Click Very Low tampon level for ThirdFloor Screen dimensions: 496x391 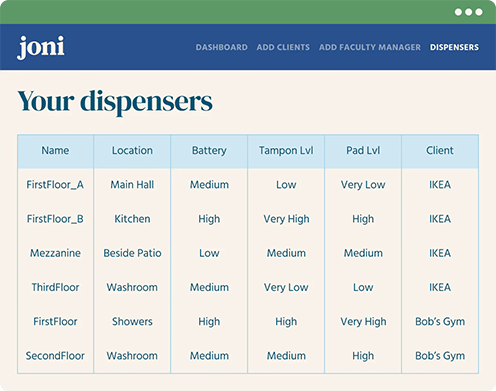286,287
